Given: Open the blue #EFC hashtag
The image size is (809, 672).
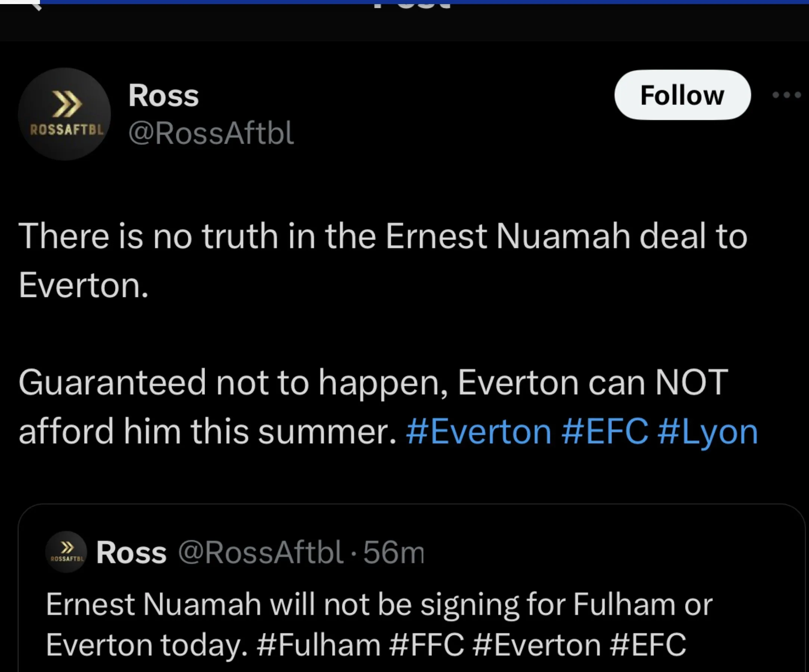Looking at the screenshot, I should [605, 432].
